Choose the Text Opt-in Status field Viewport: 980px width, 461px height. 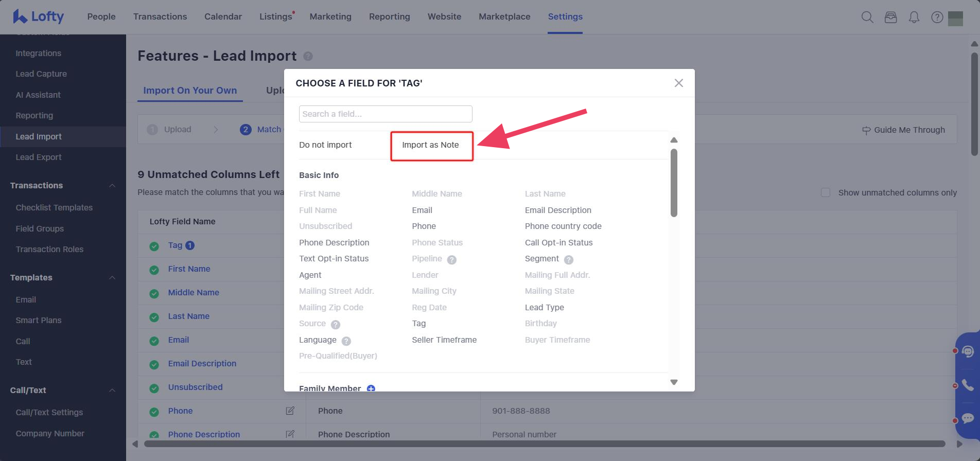click(334, 258)
